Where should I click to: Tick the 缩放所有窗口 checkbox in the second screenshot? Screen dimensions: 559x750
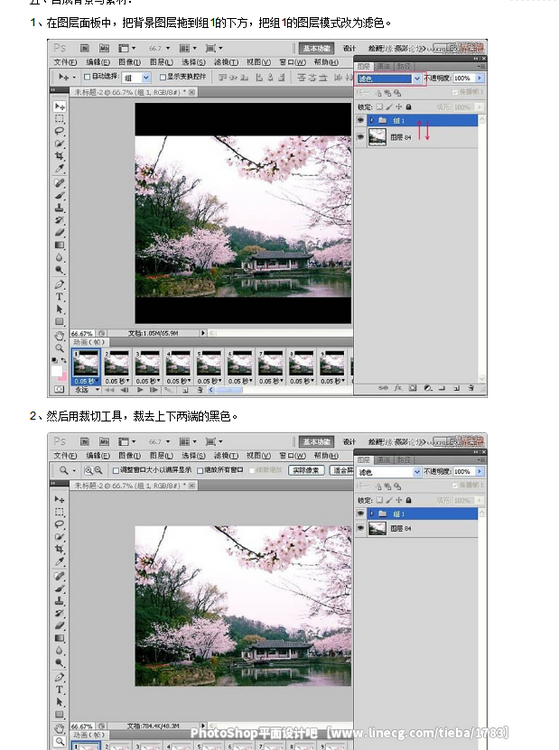200,471
